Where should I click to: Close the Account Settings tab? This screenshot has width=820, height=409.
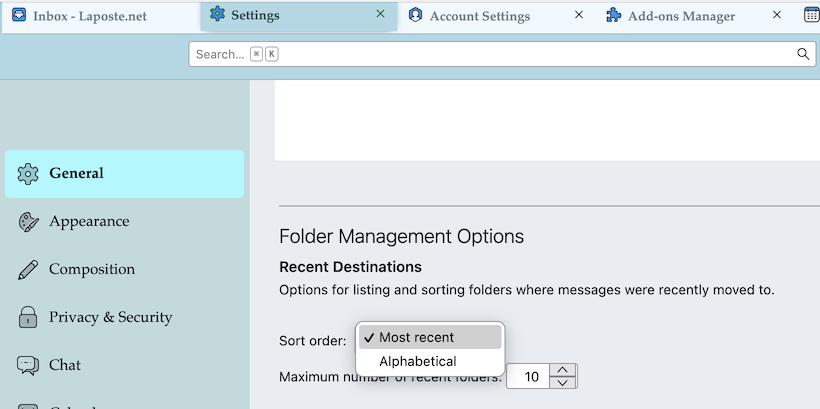tap(579, 15)
